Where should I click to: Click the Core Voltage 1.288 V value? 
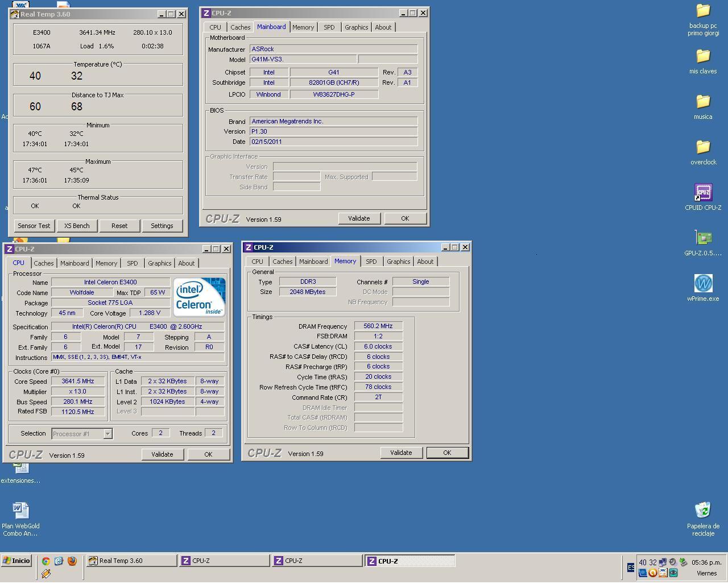click(150, 313)
